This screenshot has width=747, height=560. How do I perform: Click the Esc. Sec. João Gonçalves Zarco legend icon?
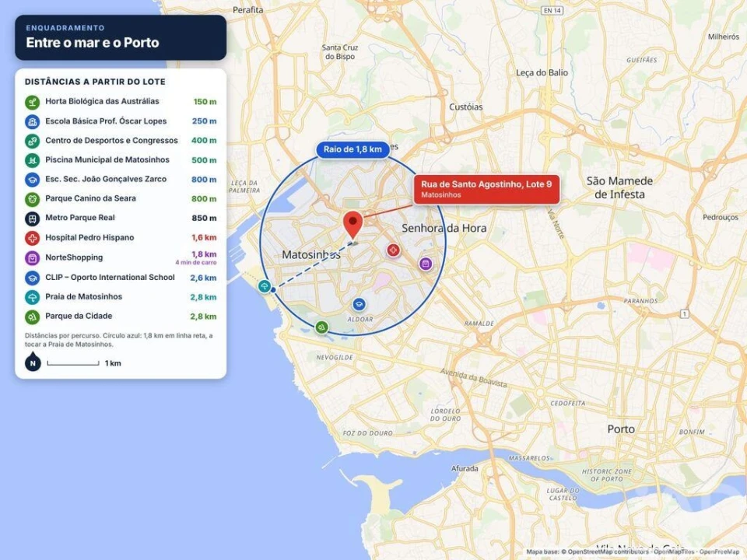click(x=33, y=180)
